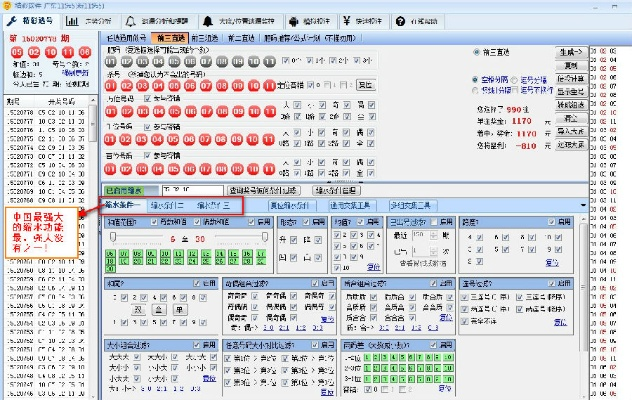Viewport: 632px width, 400px height.
Task: Select the 前三直选 radio button
Action: [x=476, y=52]
